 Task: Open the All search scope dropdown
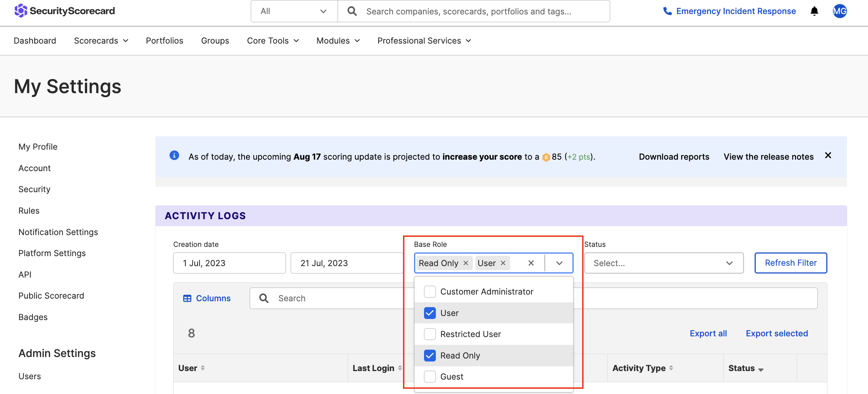tap(294, 11)
